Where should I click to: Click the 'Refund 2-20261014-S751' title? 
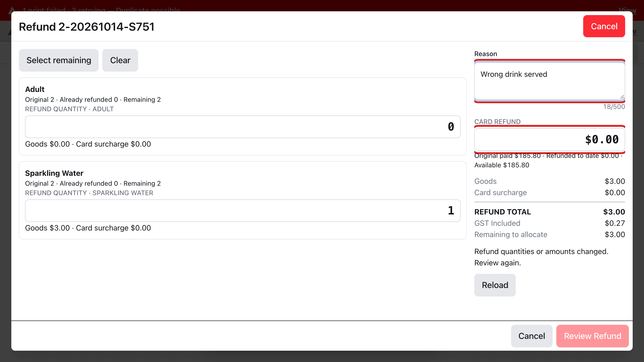87,27
